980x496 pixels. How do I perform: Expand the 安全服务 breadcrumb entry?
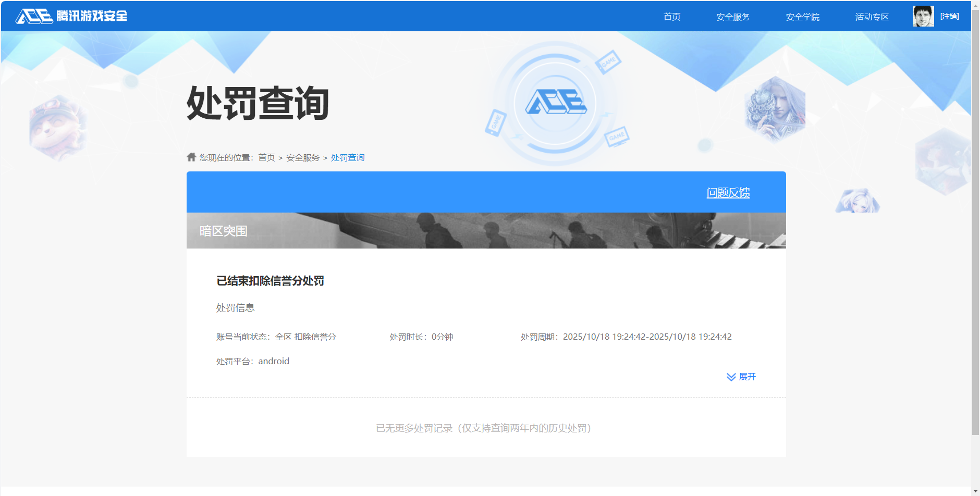[x=302, y=157]
